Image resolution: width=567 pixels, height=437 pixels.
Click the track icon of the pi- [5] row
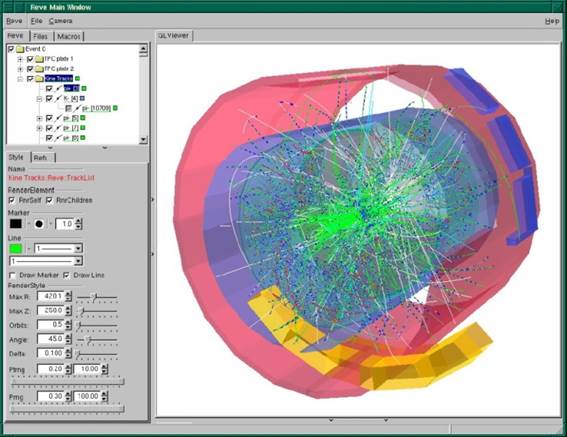(x=58, y=118)
